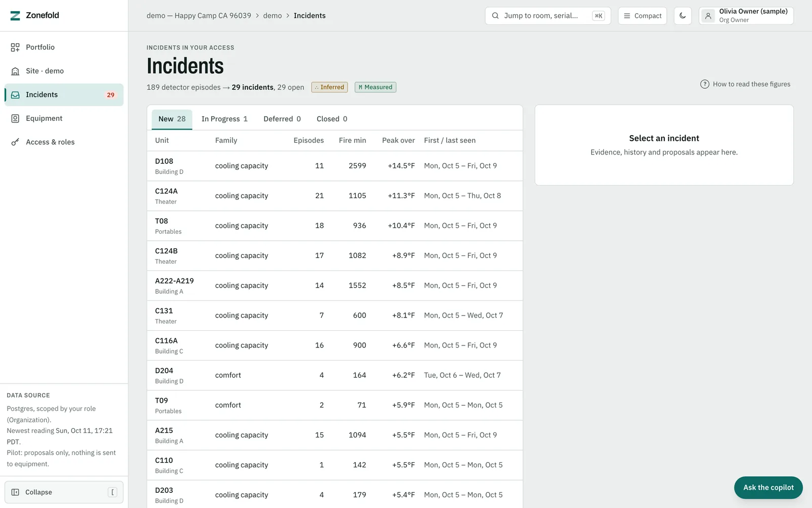Click the Zonefold logo icon

15,16
